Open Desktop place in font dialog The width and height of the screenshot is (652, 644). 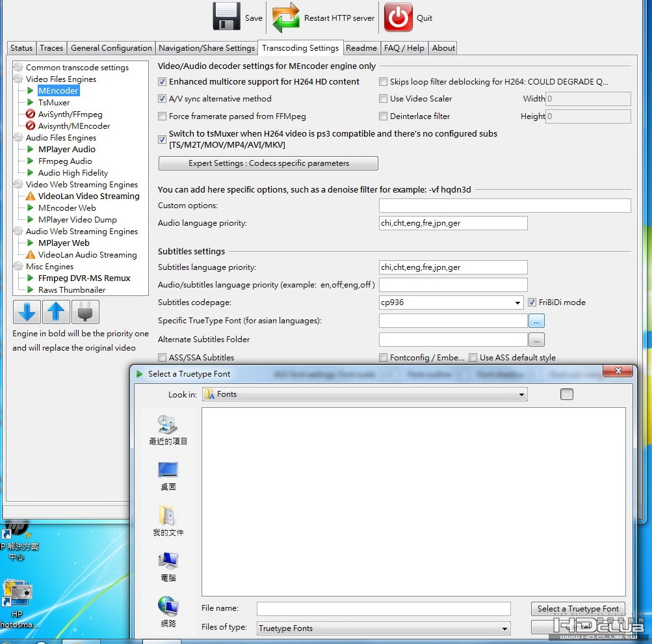click(168, 476)
